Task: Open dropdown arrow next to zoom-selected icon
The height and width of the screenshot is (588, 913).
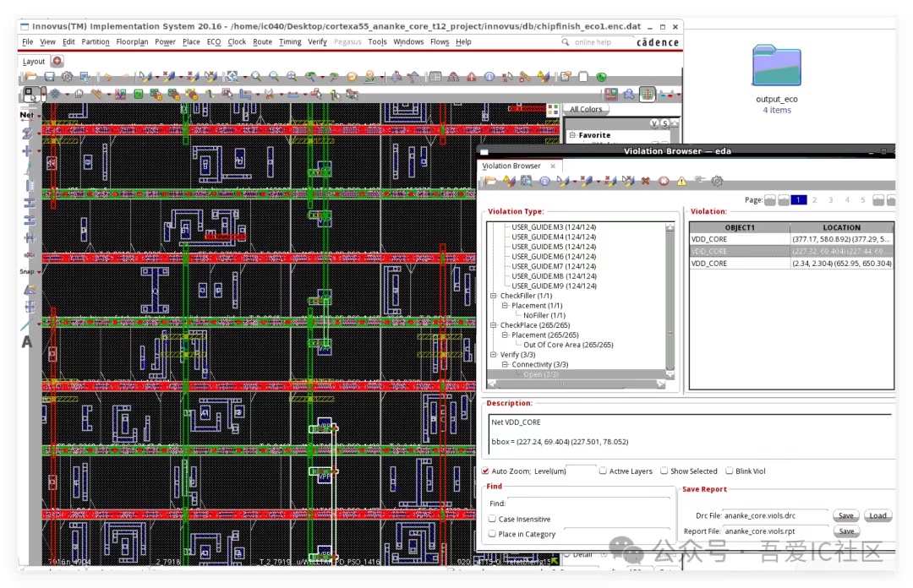Action: coord(245,78)
